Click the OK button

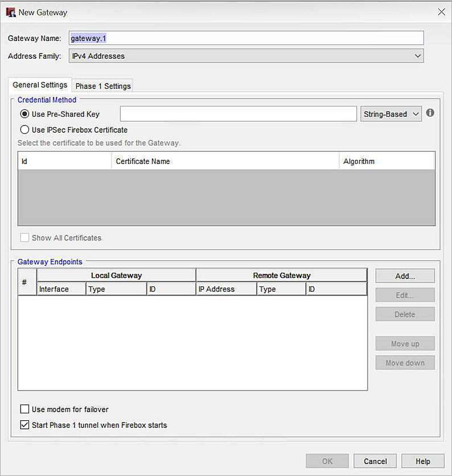(x=327, y=461)
